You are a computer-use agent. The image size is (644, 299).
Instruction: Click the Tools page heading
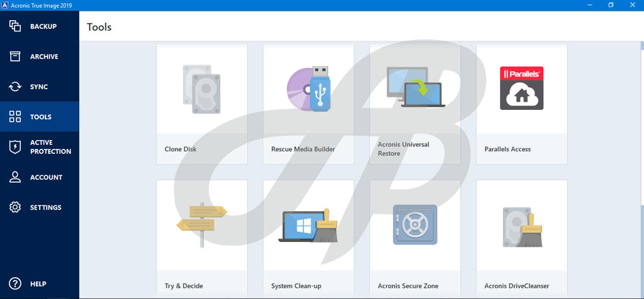(99, 27)
